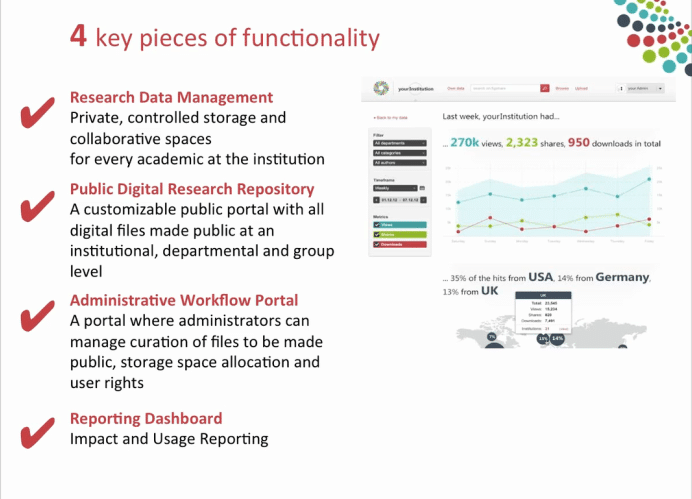692x499 pixels.
Task: Open the All departments filter dropdown
Action: pos(400,143)
